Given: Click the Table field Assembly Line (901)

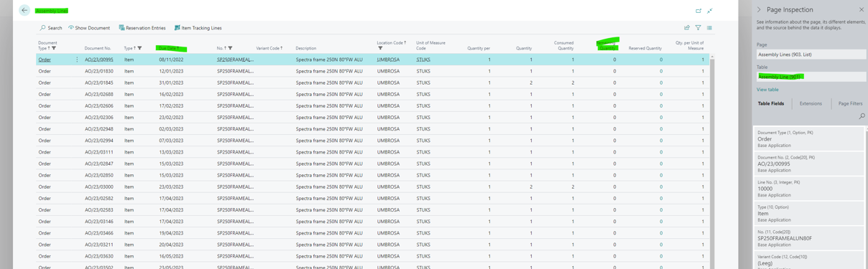Looking at the screenshot, I should click(811, 77).
